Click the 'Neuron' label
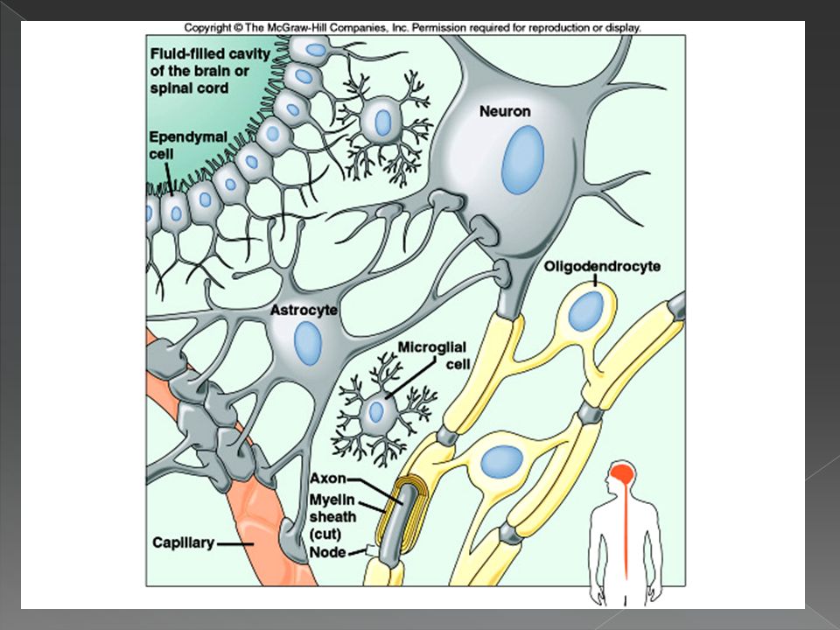 [x=505, y=111]
